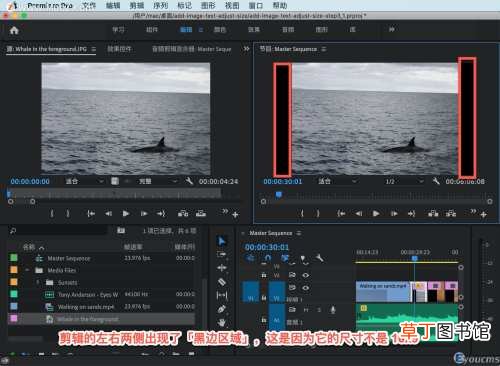The width and height of the screenshot is (500, 366).
Task: Click Program monitor playhead on scrub bar
Action: tap(279, 194)
